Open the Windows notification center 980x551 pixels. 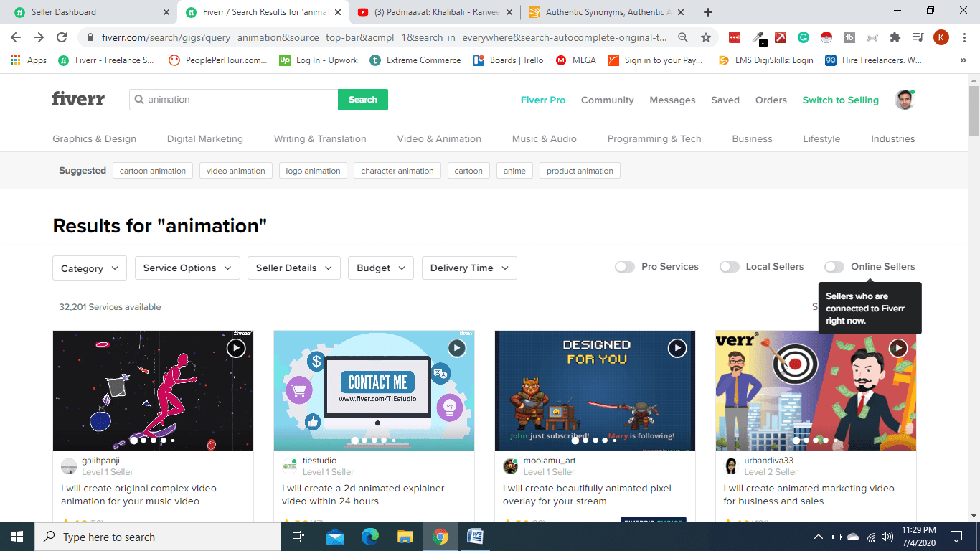pos(956,537)
